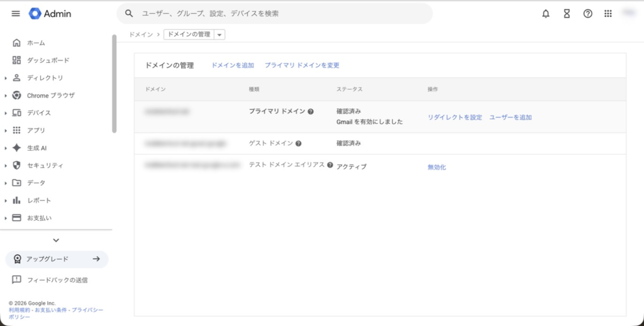This screenshot has width=644, height=326.
Task: Click プライマリ ドメインを変更 link
Action: (302, 65)
